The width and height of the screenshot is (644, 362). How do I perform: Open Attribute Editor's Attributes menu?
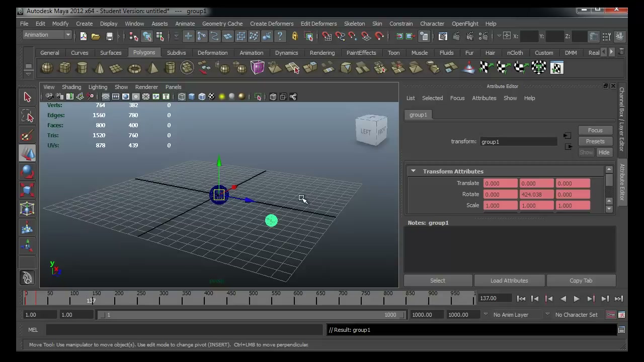(x=484, y=98)
